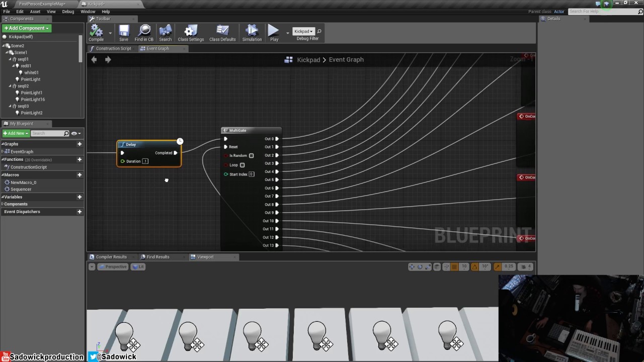Click the MultiGate Reset input pin

click(225, 147)
